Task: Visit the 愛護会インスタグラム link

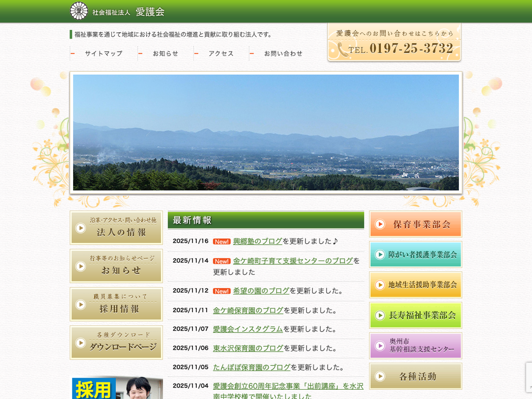Action: (x=248, y=329)
